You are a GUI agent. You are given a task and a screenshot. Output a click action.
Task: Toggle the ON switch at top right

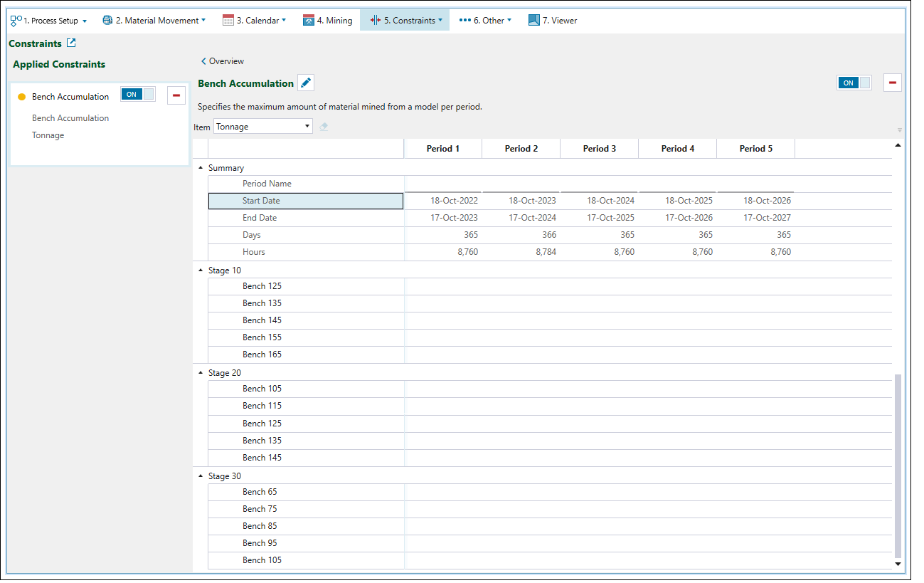coord(854,83)
